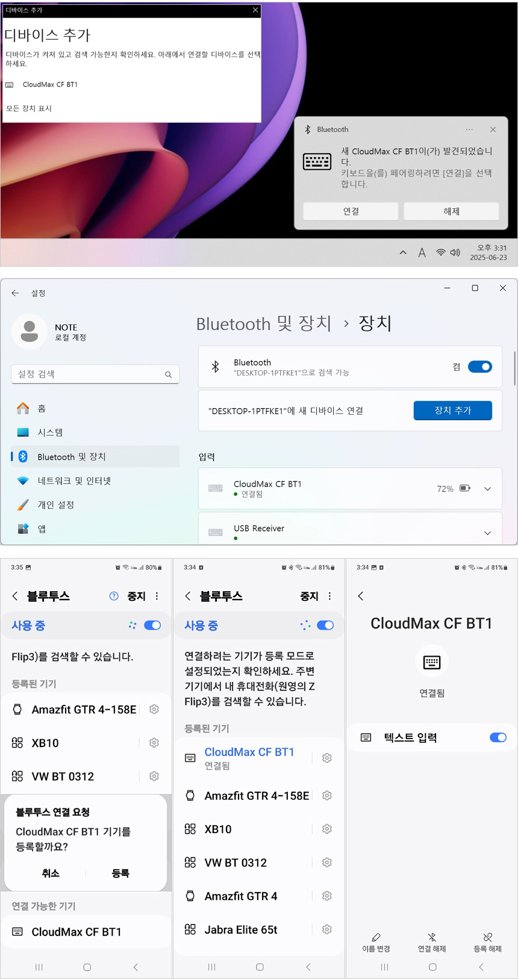Open the Network and Internet settings section
The image size is (518, 980).
(x=74, y=480)
